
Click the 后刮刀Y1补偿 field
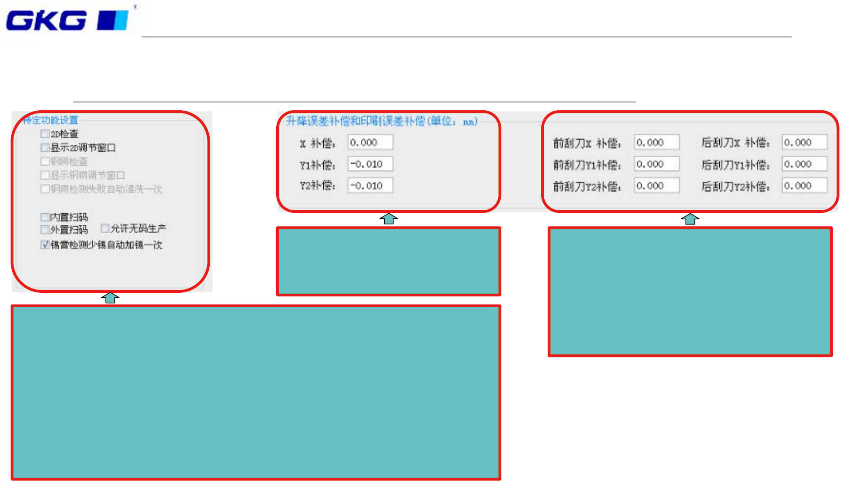(x=804, y=164)
